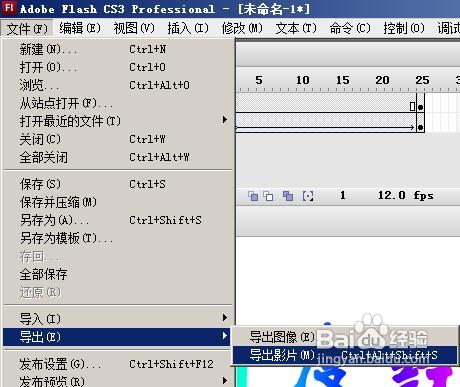Click the motion tween span in the lower layer
460x387 pixels.
[326, 123]
